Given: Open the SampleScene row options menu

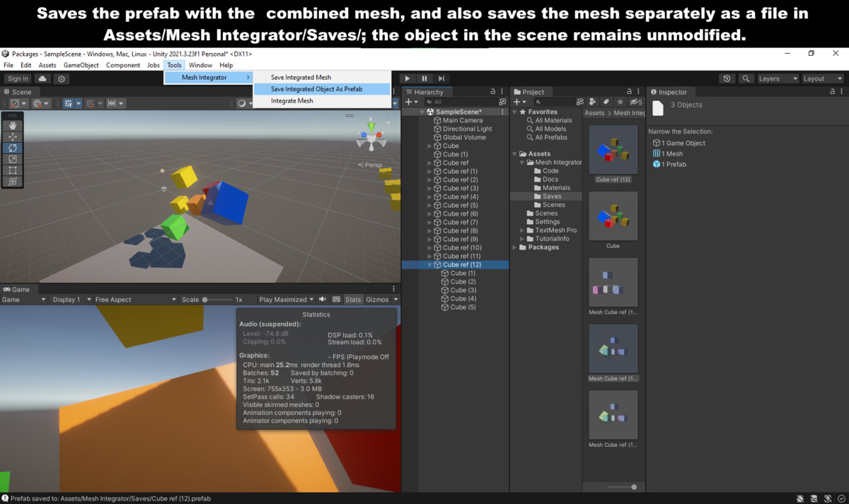Looking at the screenshot, I should pyautogui.click(x=503, y=112).
